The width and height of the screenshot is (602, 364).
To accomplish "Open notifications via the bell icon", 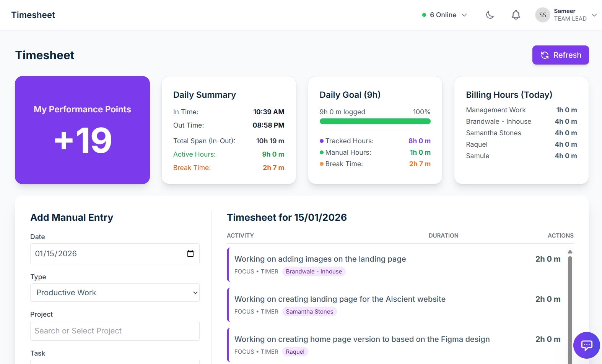I will 516,15.
